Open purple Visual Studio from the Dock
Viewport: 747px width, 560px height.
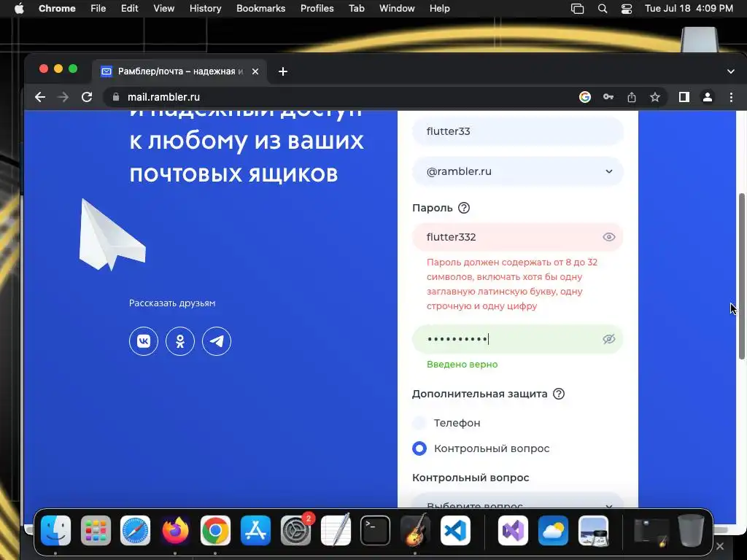(x=513, y=530)
